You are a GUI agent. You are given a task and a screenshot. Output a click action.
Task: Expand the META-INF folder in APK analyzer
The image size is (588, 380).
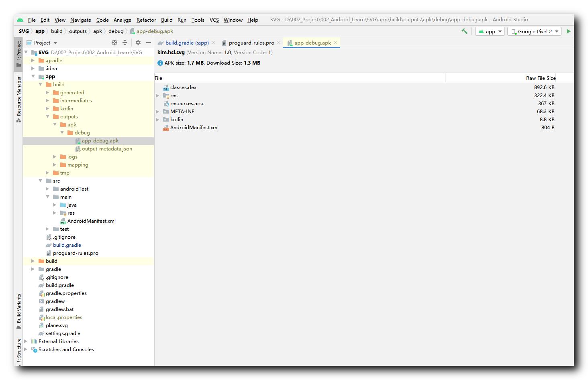[x=157, y=112]
